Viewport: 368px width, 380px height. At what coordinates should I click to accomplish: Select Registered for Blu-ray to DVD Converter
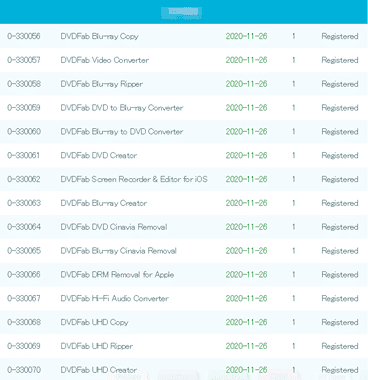[x=340, y=132]
